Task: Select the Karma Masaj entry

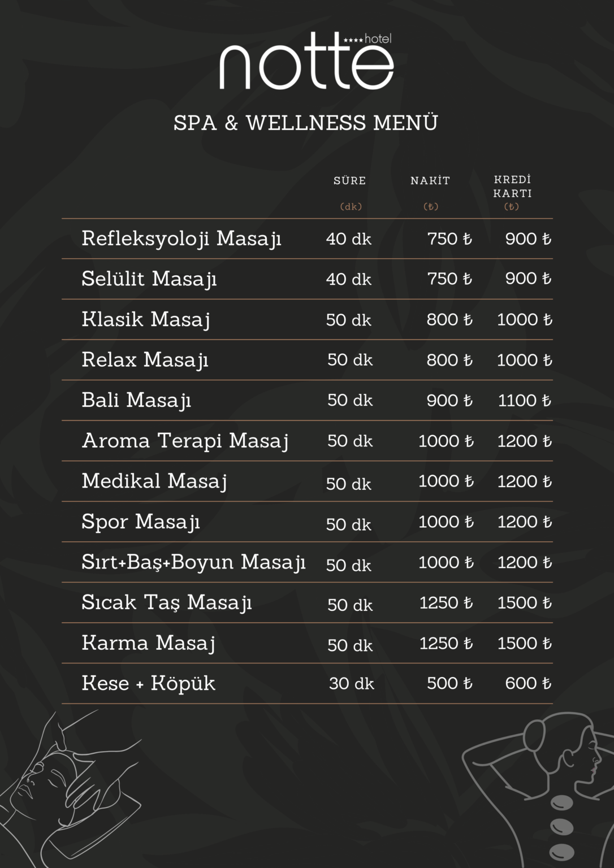Action: pos(149,643)
